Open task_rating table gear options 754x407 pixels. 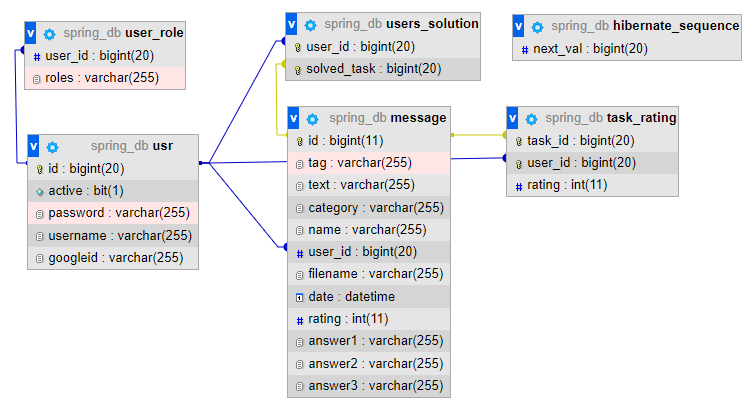click(531, 119)
